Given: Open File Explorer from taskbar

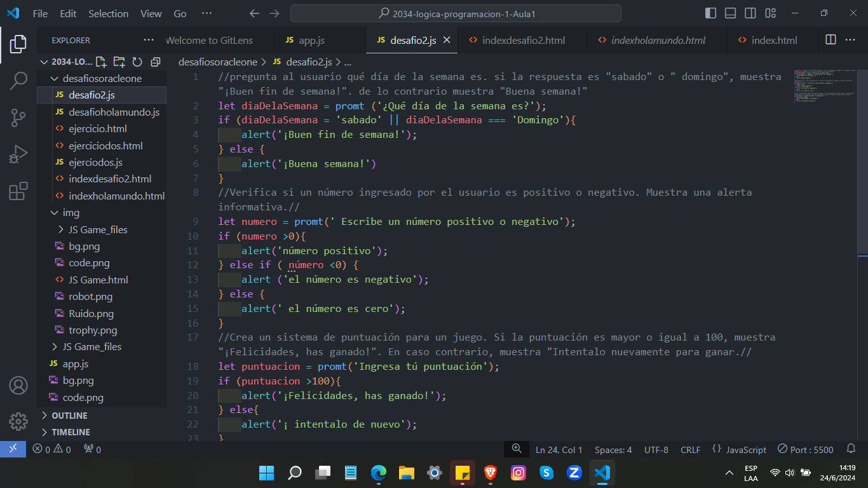Looking at the screenshot, I should 407,473.
